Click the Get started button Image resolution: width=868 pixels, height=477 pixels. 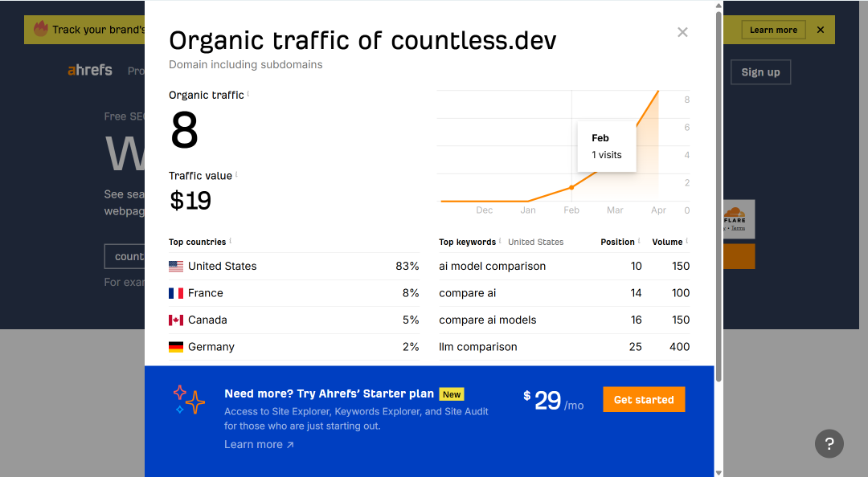644,400
